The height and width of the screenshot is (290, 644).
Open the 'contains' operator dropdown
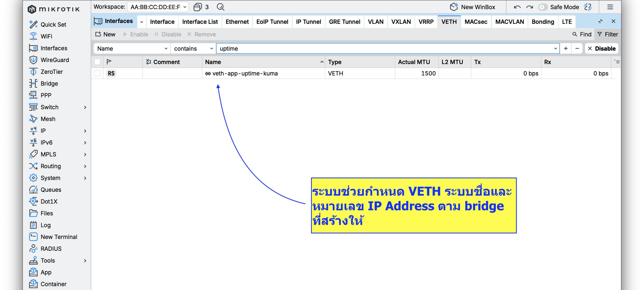[x=193, y=49]
